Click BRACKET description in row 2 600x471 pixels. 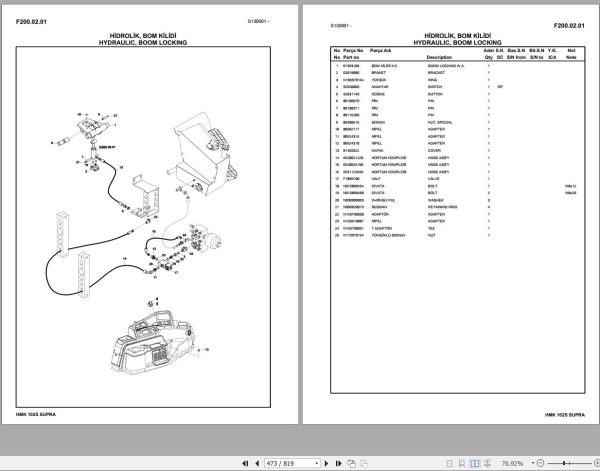[436, 73]
